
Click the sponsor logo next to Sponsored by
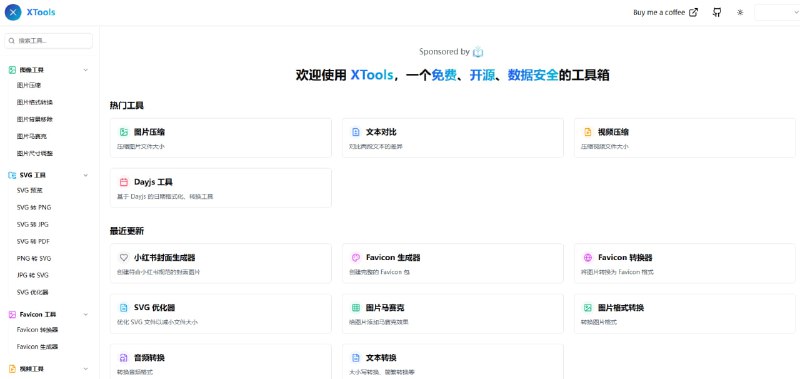point(478,52)
